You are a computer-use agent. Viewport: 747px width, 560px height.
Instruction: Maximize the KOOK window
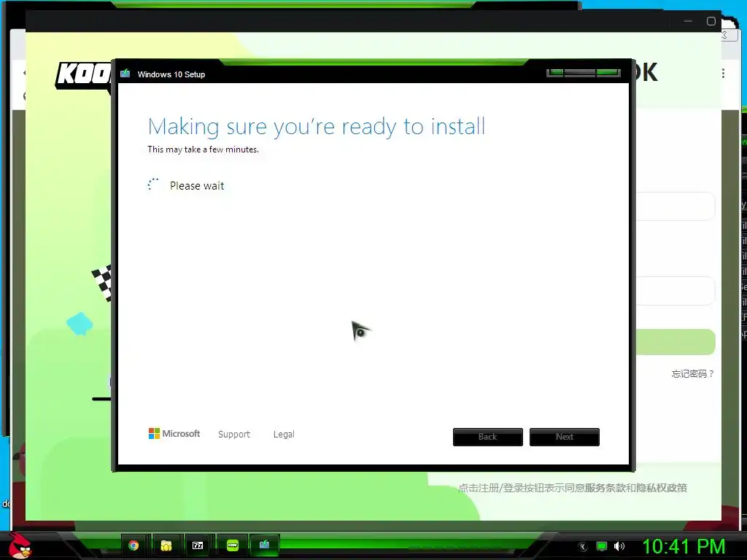(x=711, y=21)
